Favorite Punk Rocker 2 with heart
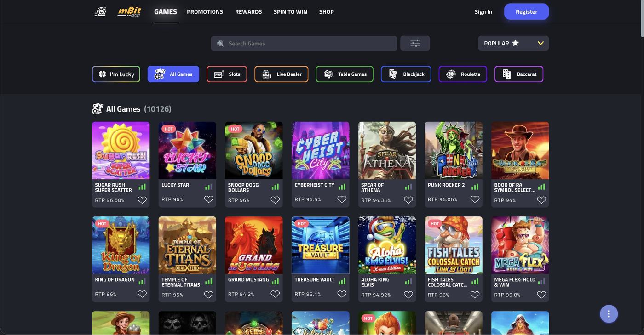644x335 pixels. [x=475, y=199]
